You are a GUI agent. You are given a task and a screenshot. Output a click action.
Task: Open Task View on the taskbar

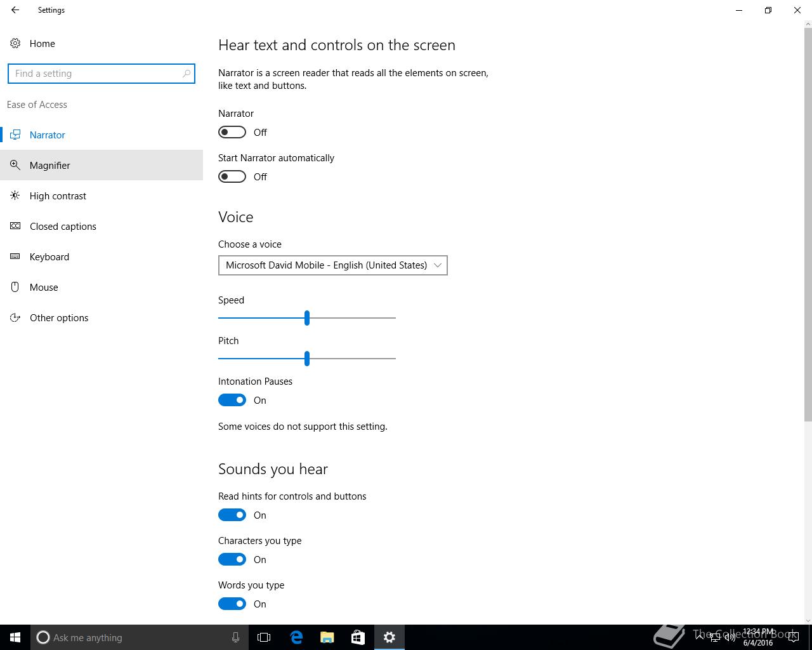pos(264,637)
